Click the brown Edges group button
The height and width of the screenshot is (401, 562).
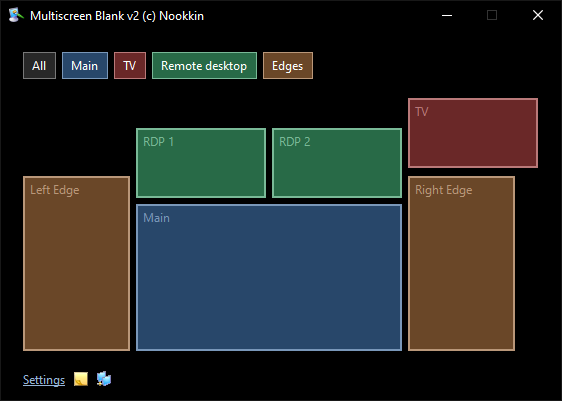288,66
